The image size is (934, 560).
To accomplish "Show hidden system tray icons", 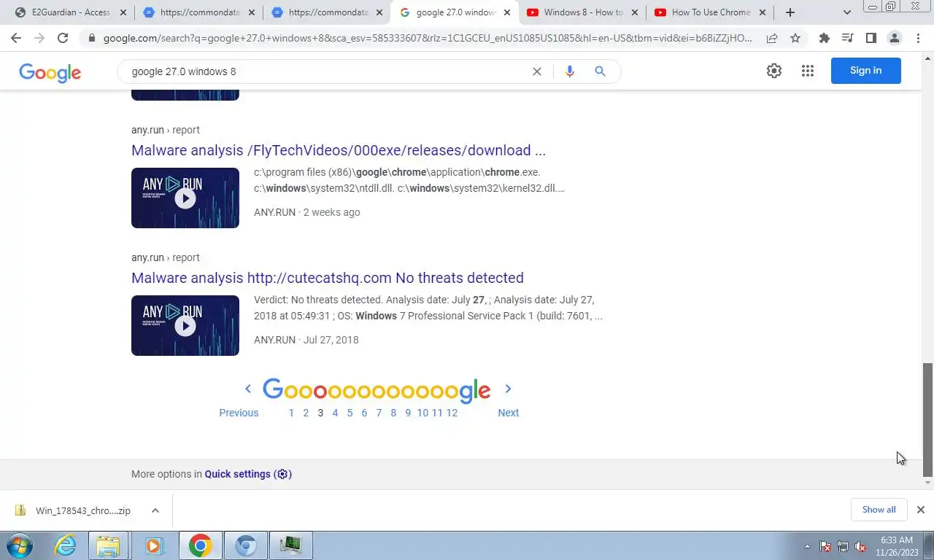I will tap(807, 546).
